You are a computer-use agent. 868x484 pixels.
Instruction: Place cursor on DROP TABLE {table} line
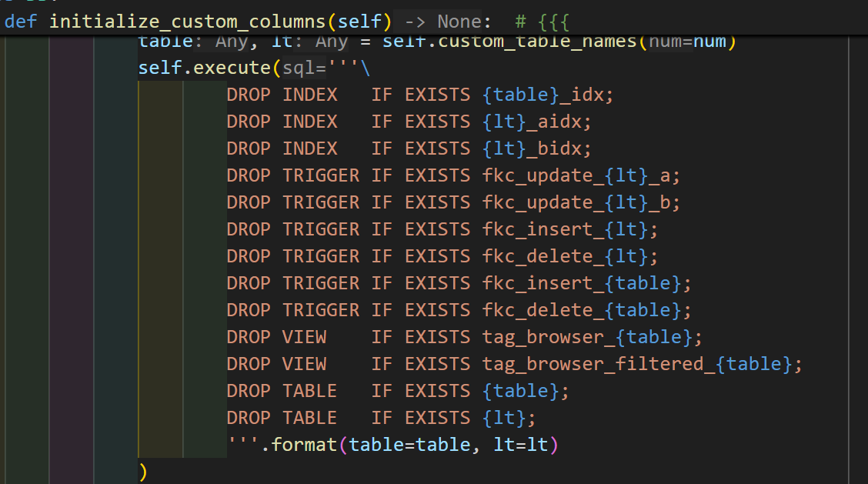(x=398, y=391)
